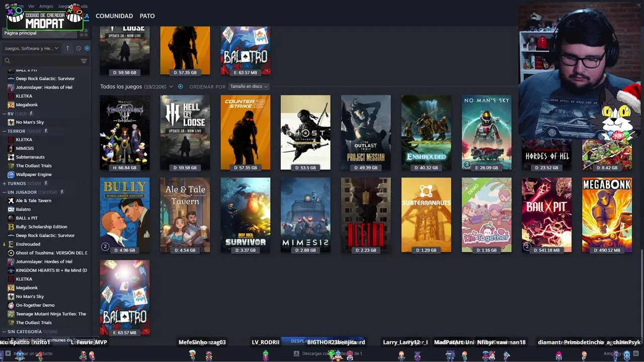The height and width of the screenshot is (362, 644).
Task: Open the COMUNIDAD tab
Action: pos(114,16)
